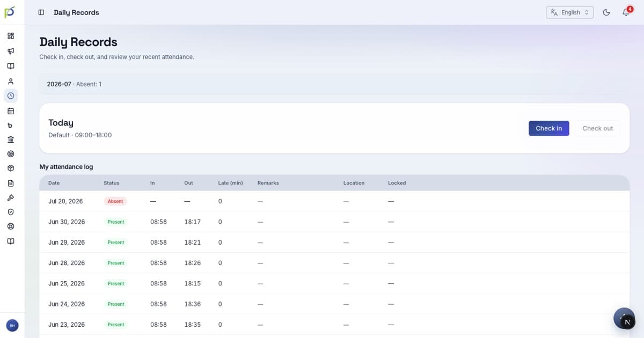Screen dimensions: 644x338
Task: Click the Location column header
Action: [x=354, y=183]
